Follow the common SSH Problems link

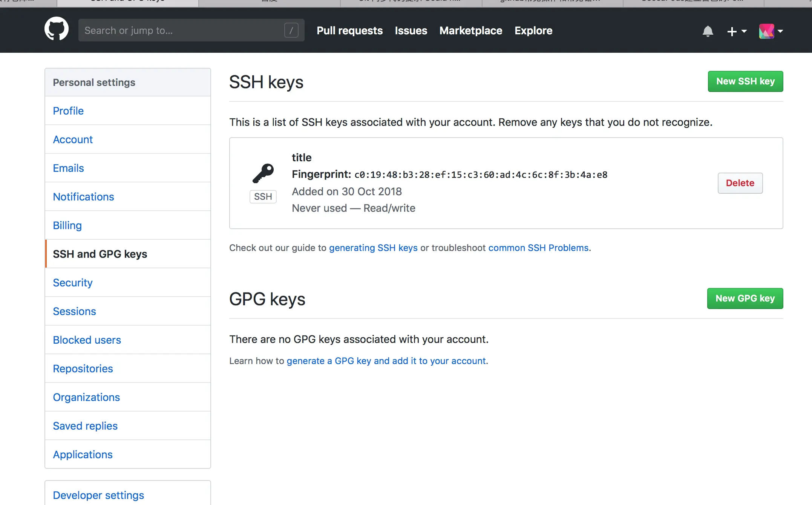click(538, 248)
